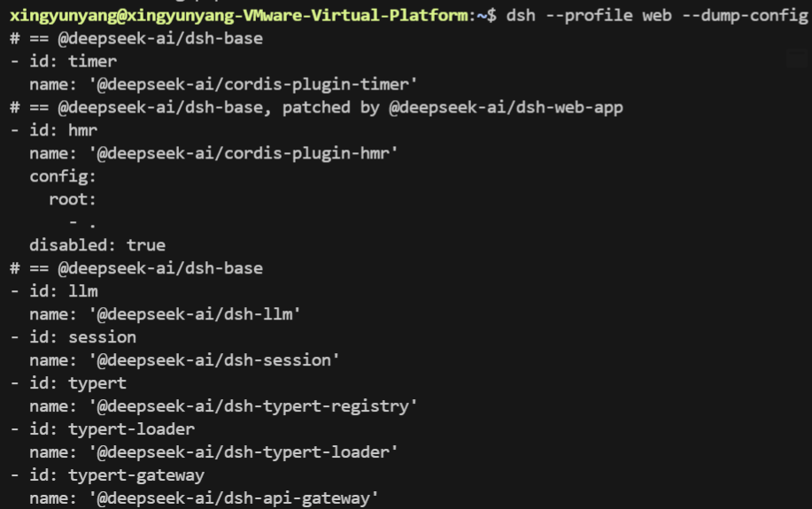The height and width of the screenshot is (509, 812).
Task: Select the '- id: hmr' line
Action: click(x=53, y=130)
